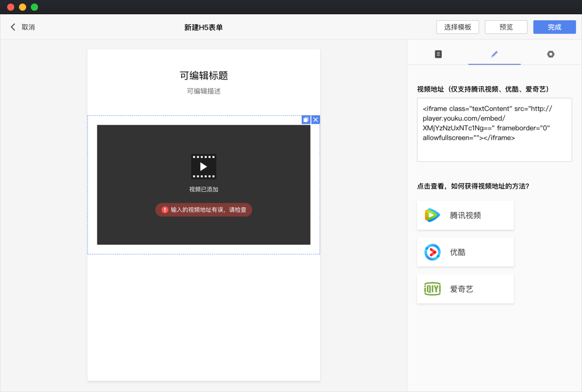This screenshot has height=392, width=582.
Task: Delete the video block with the X icon
Action: 315,119
